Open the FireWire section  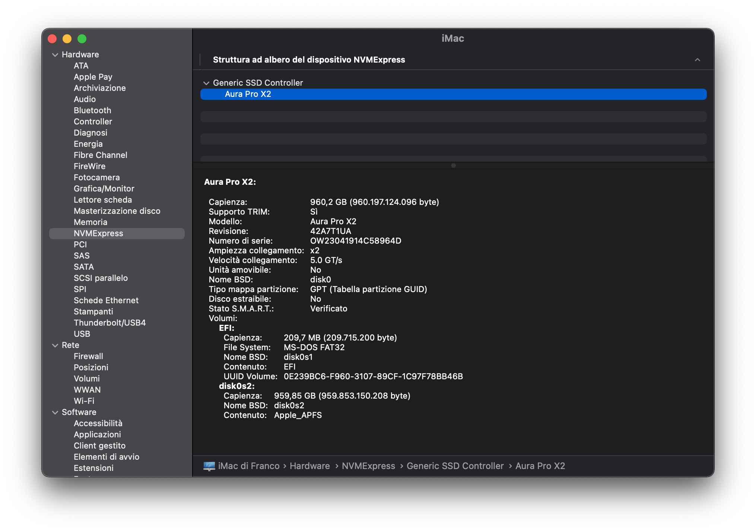click(90, 166)
